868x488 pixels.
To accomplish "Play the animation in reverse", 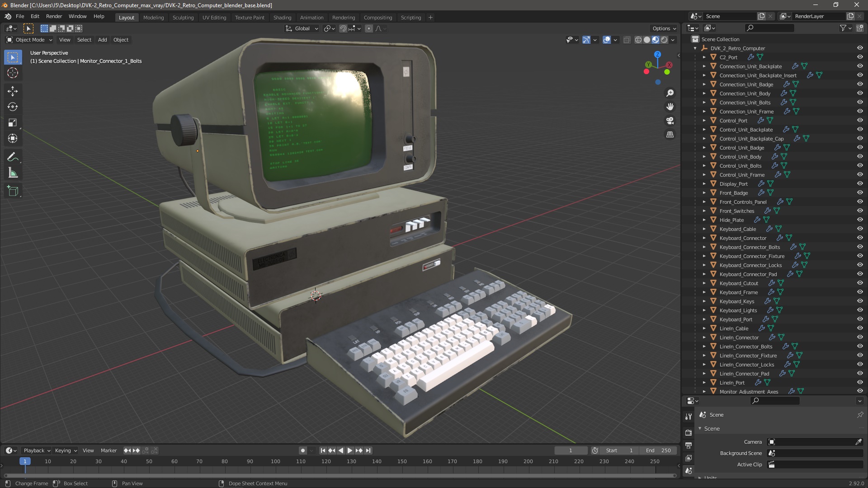I will click(x=341, y=450).
